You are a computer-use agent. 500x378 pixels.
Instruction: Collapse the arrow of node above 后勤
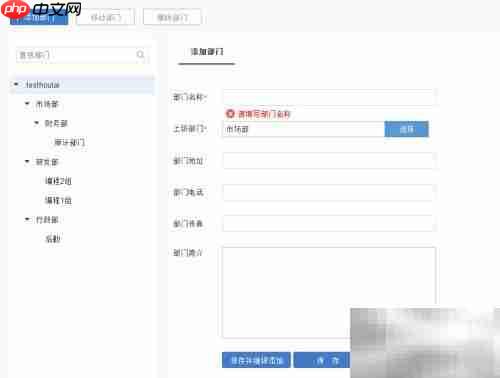point(27,219)
